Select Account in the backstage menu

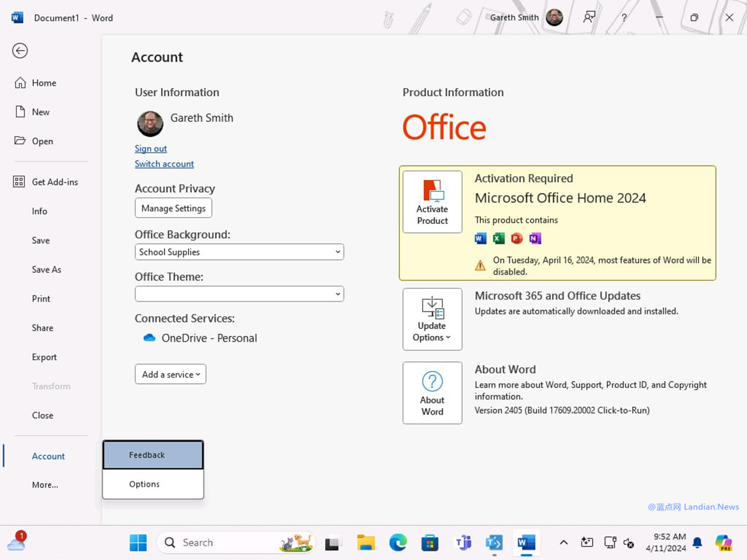[x=48, y=456]
